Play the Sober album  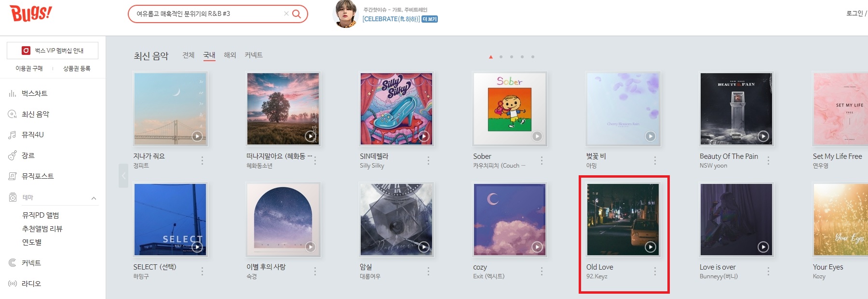click(x=537, y=136)
